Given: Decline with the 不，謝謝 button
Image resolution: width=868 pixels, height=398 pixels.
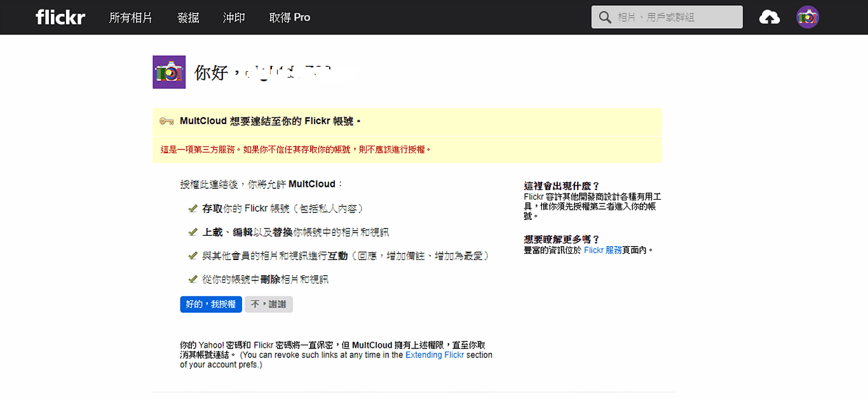Looking at the screenshot, I should click(x=269, y=305).
